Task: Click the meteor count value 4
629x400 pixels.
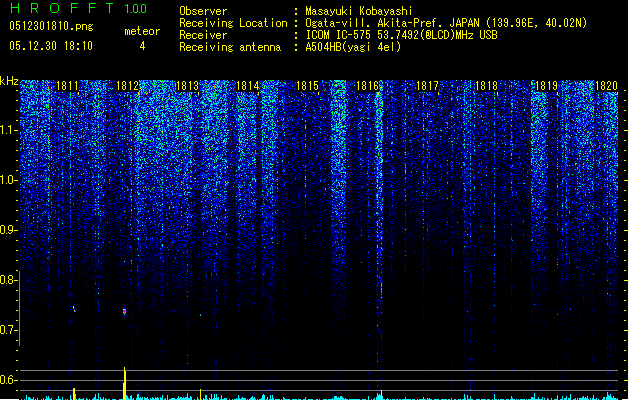Action: (x=142, y=46)
